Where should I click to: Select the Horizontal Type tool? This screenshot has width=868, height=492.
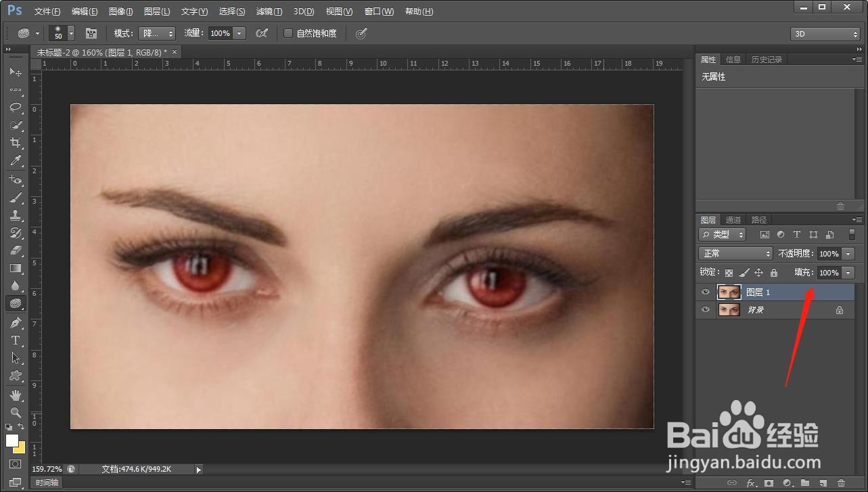click(x=15, y=340)
